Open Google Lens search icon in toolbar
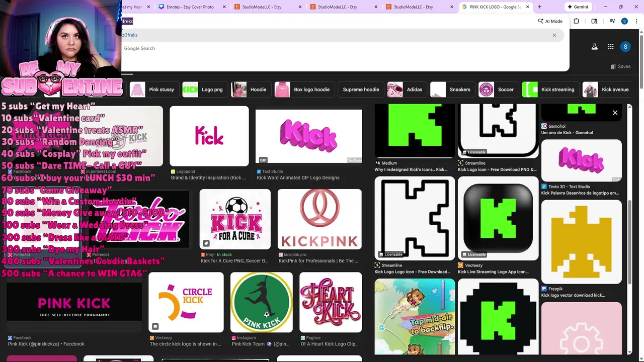644x362 pixels. (594, 21)
